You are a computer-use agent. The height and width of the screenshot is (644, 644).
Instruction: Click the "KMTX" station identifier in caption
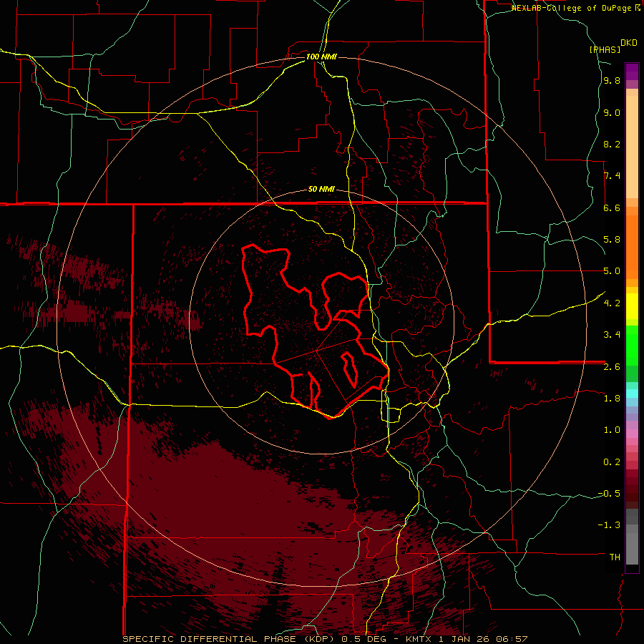419,639
